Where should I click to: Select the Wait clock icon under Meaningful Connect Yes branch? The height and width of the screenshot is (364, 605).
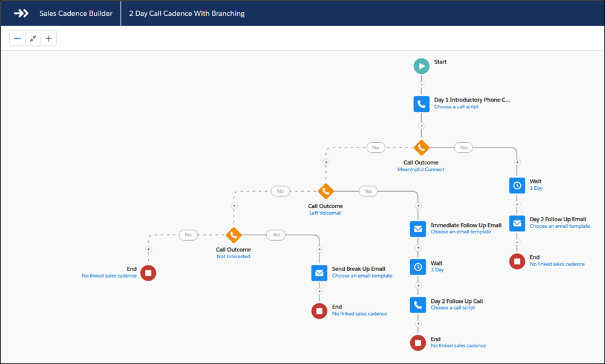(x=517, y=186)
